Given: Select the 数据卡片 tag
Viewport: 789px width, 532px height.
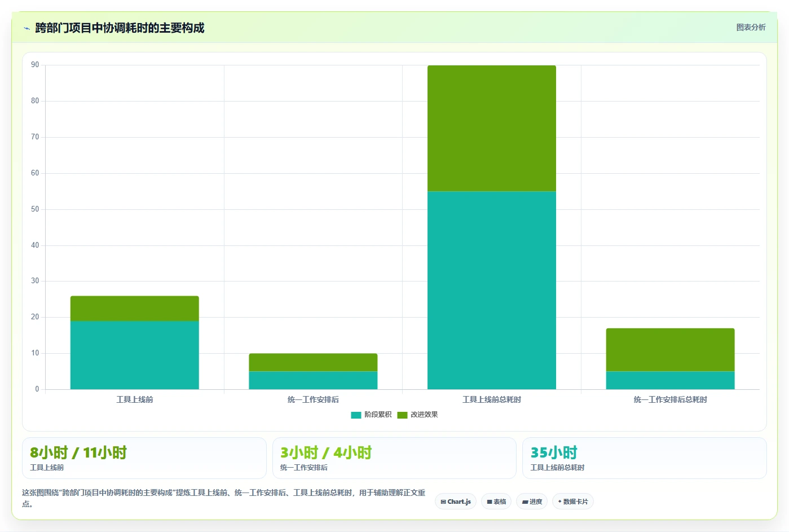Looking at the screenshot, I should coord(572,502).
